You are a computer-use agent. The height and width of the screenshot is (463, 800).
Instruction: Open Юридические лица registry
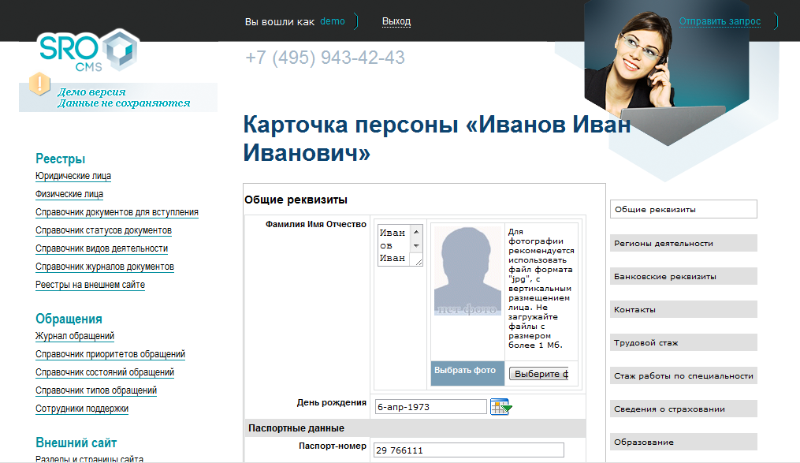pyautogui.click(x=73, y=176)
